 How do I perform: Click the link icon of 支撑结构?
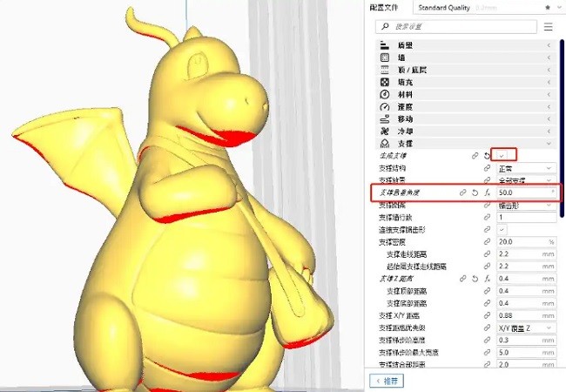[487, 168]
